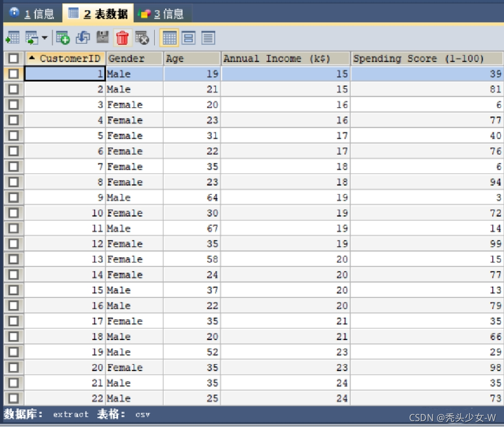Open the 3 信息 tab
The width and height of the screenshot is (504, 427).
tap(162, 13)
